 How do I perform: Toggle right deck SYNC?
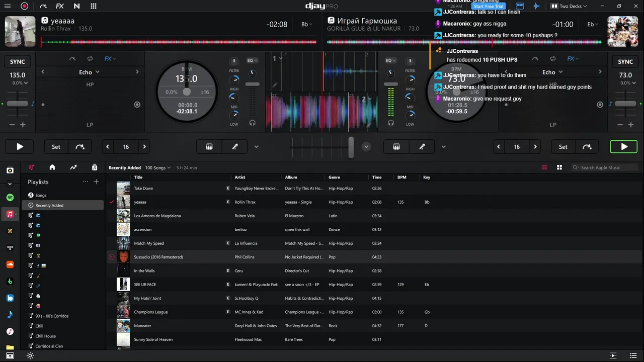(625, 62)
